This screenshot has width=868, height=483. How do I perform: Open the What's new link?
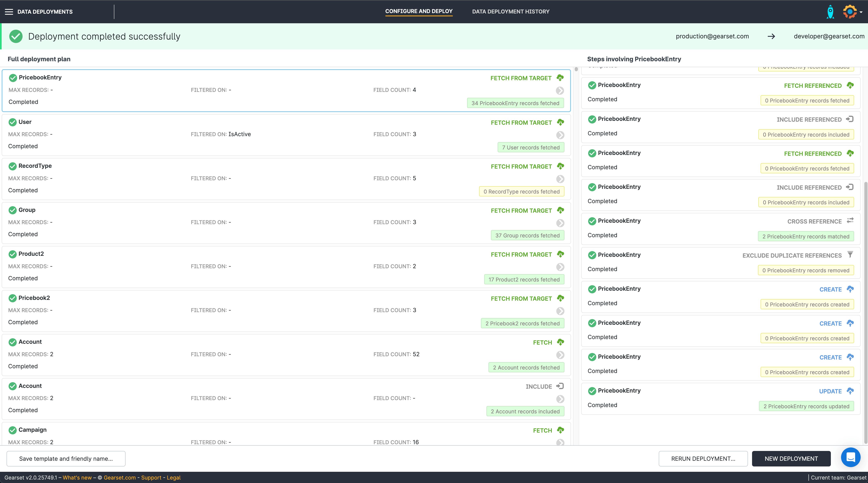[x=77, y=478]
